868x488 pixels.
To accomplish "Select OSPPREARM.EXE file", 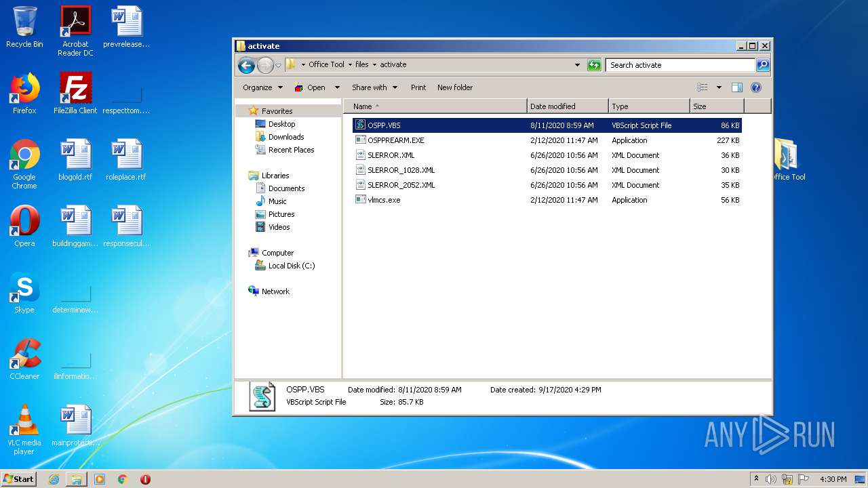I will coord(547,140).
